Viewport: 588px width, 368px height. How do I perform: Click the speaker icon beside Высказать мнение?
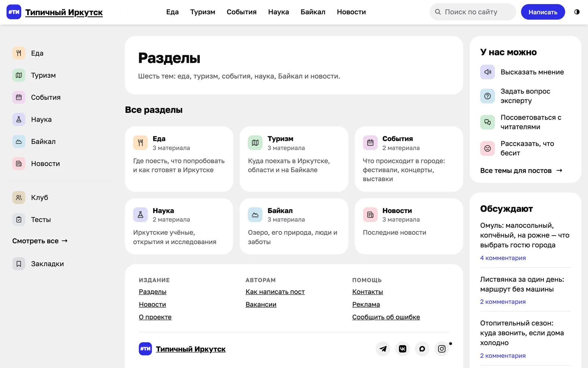[487, 72]
